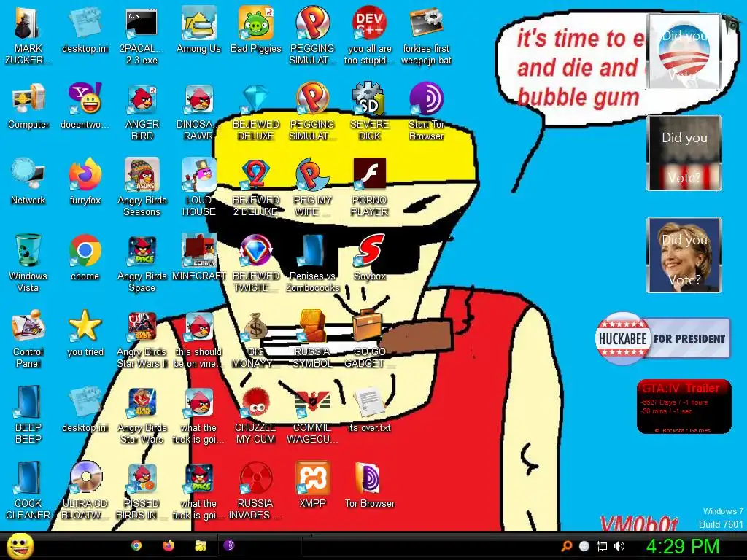This screenshot has height=560, width=747.
Task: Select the BIG MONAYY money bag icon
Action: 256,339
